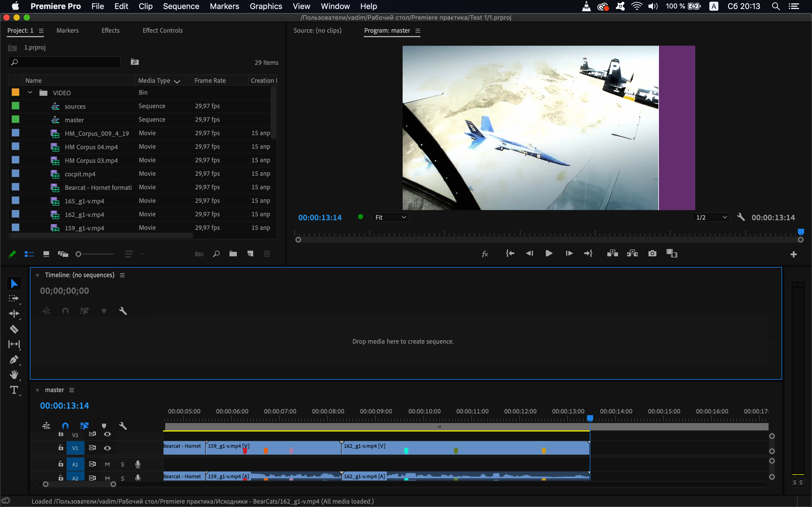812x507 pixels.
Task: Collapse the VIDEO bin
Action: point(30,92)
